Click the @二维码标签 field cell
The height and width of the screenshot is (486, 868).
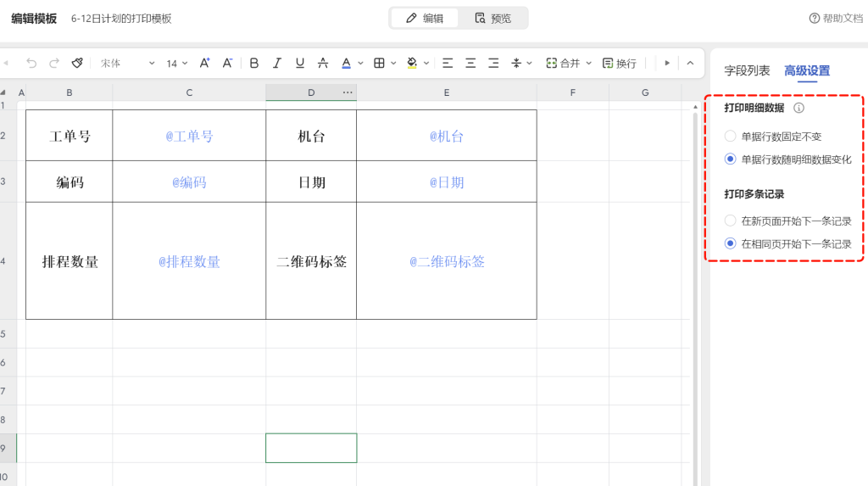pos(447,261)
